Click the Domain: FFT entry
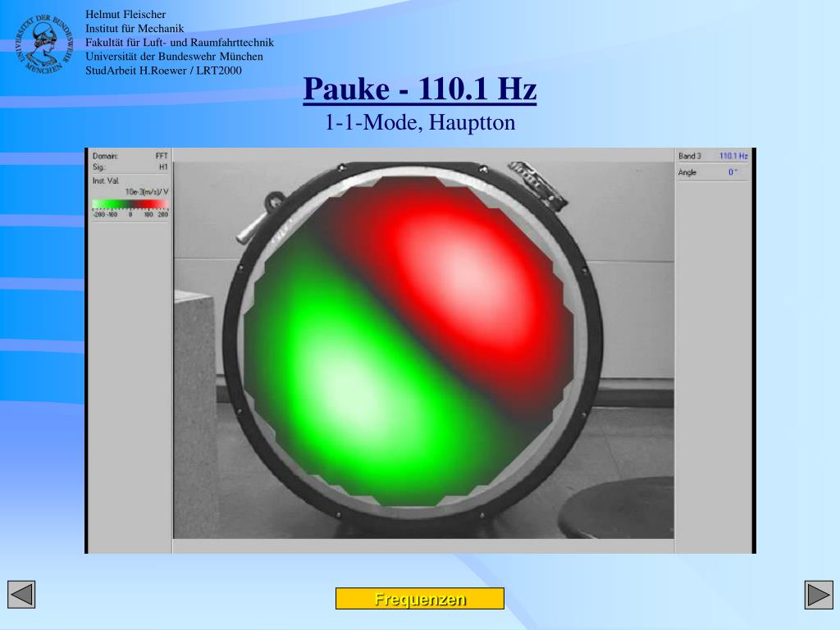Image resolution: width=840 pixels, height=630 pixels. tap(130, 156)
